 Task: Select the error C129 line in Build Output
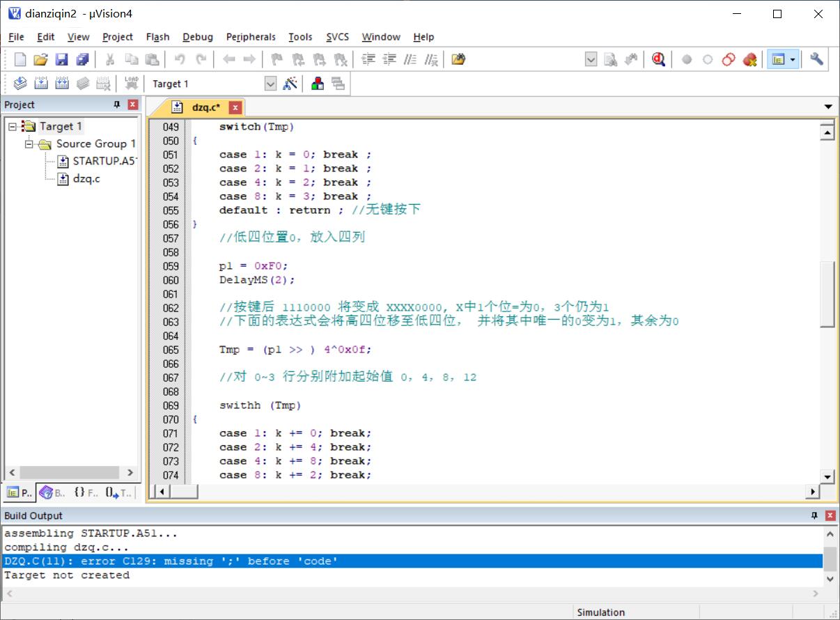click(412, 561)
